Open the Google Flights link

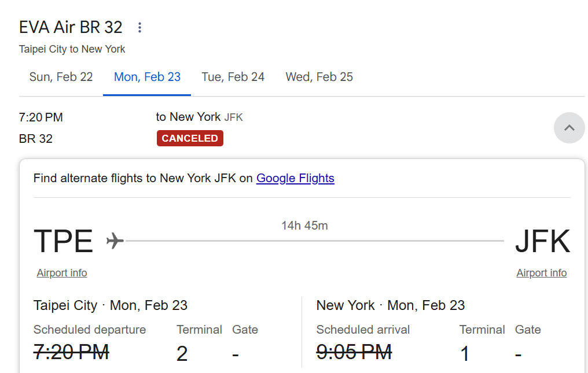(x=295, y=178)
